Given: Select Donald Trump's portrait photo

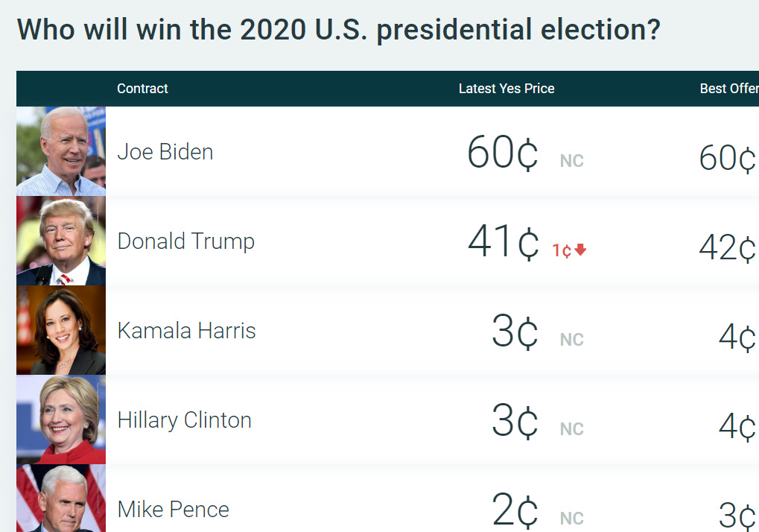Looking at the screenshot, I should 60,241.
